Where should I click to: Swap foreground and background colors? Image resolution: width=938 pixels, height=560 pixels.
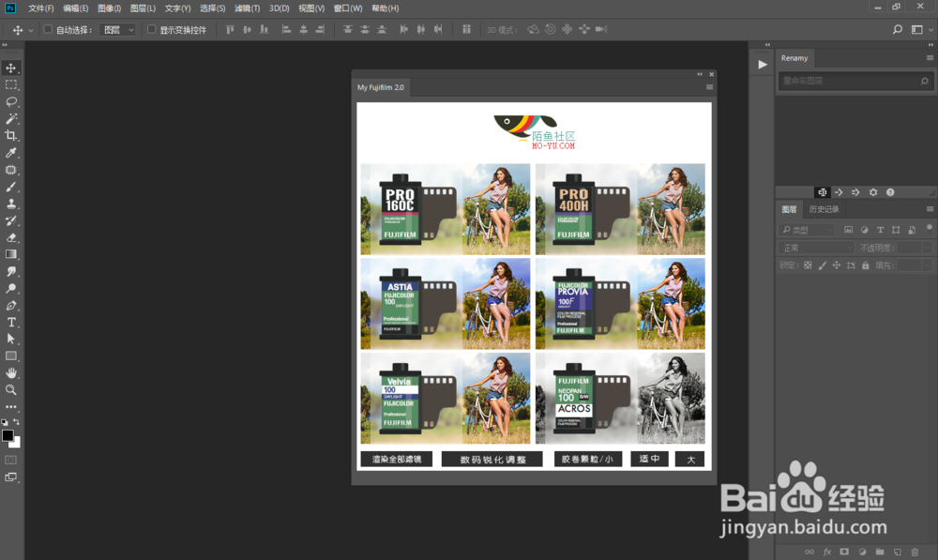pos(17,422)
